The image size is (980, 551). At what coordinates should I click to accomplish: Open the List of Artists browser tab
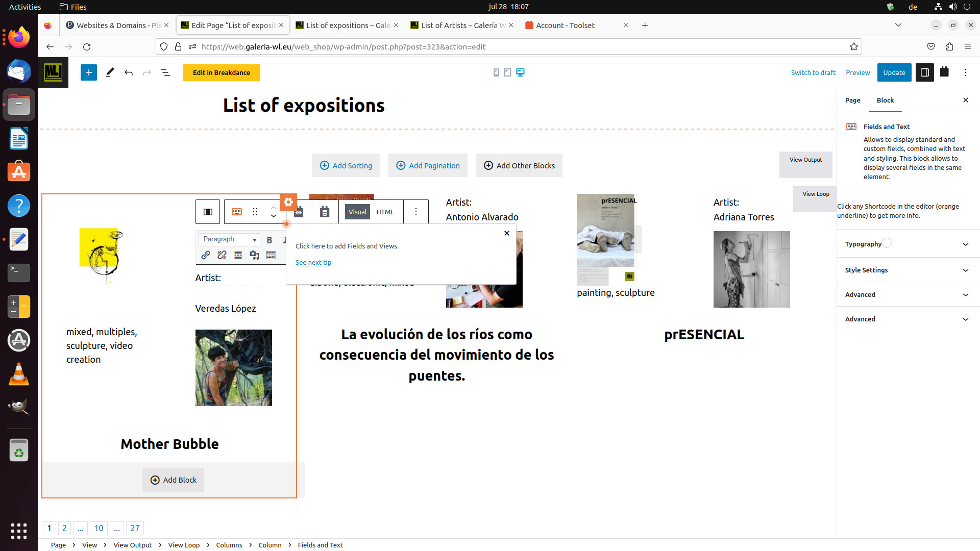point(463,25)
